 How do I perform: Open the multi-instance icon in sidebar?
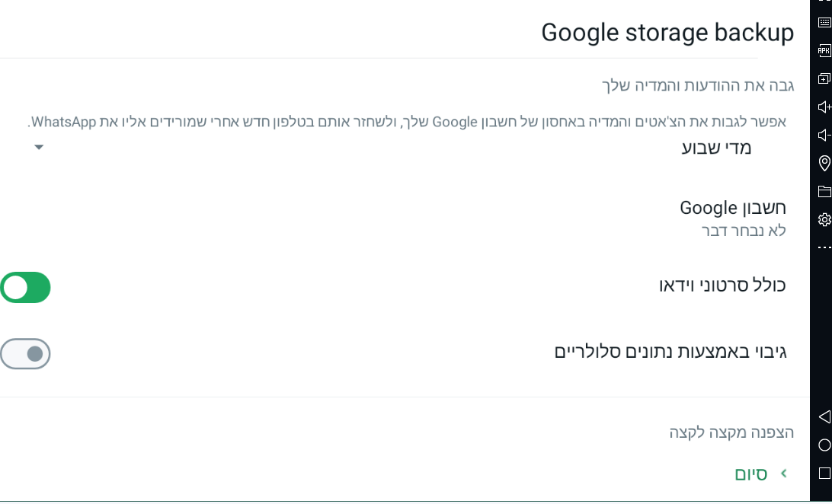(824, 78)
